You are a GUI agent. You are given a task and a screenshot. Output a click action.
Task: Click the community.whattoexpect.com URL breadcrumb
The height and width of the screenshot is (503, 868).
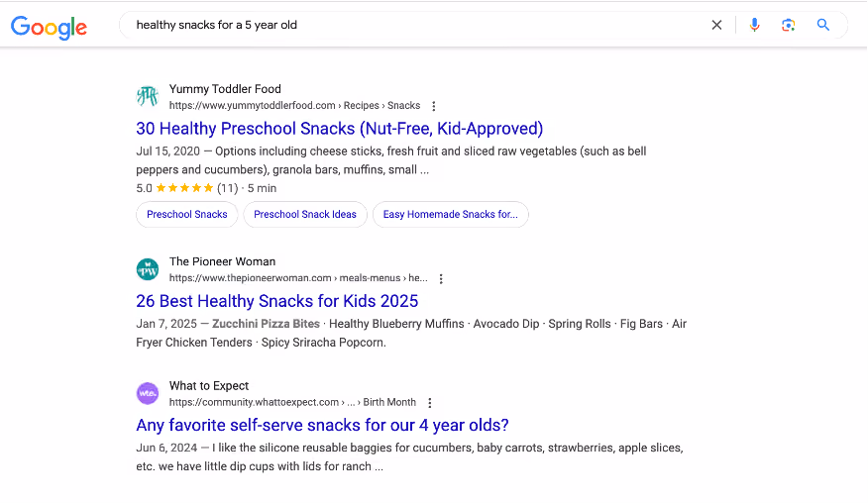pos(292,402)
